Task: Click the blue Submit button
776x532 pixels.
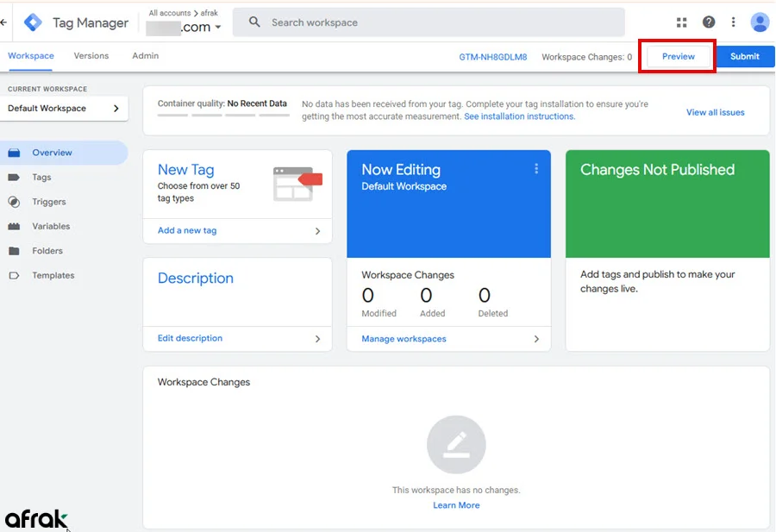Action: point(745,57)
